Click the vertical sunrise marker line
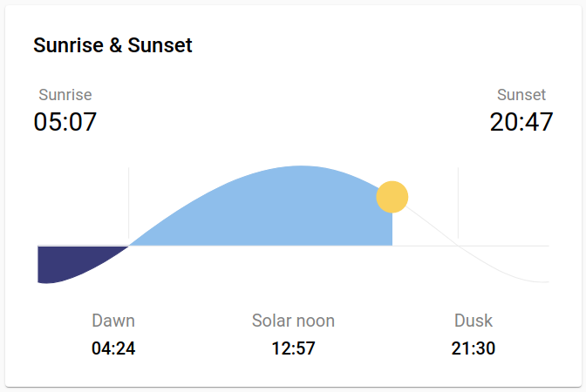The width and height of the screenshot is (586, 392). (129, 200)
